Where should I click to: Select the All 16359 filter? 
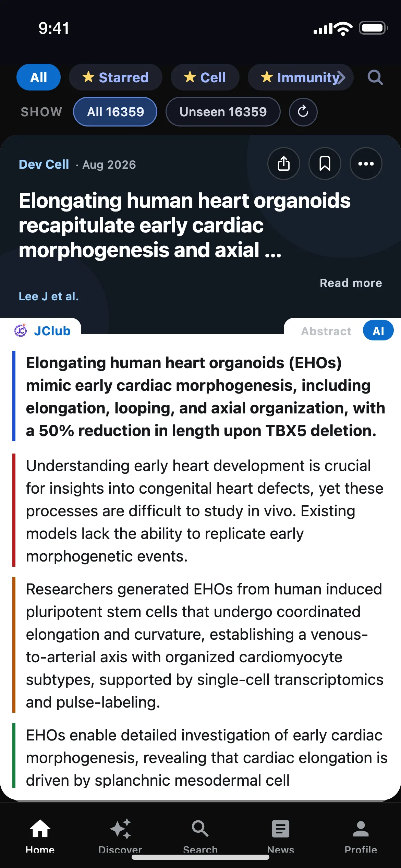point(115,112)
